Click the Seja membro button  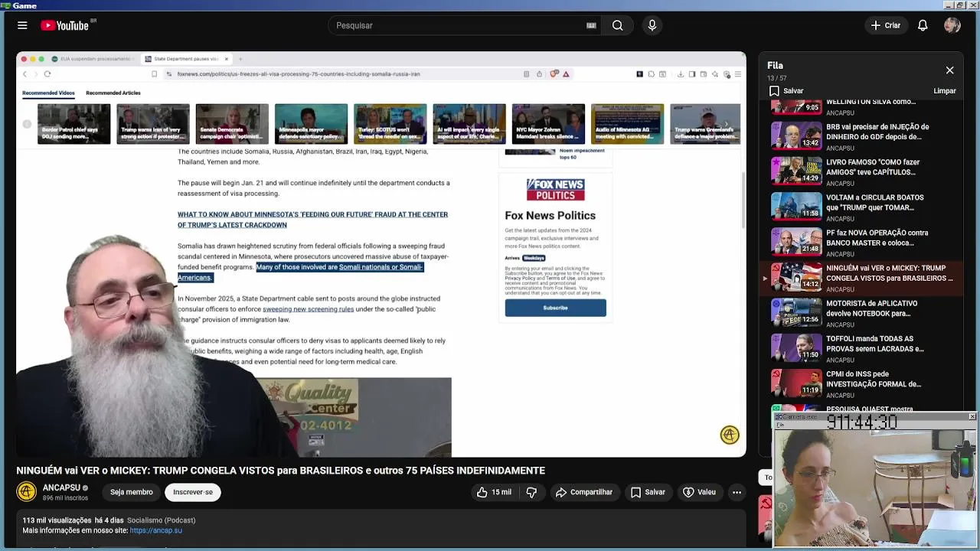(131, 492)
